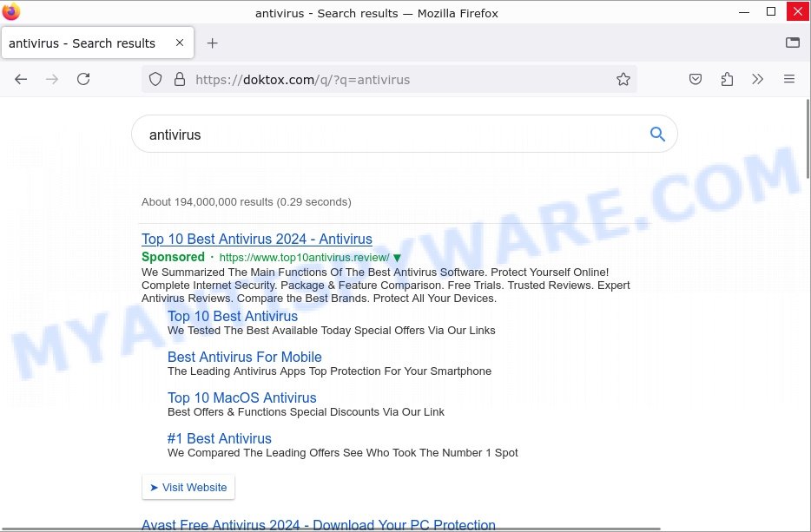Open Top 10 Best Antivirus sitelink
Image resolution: width=811 pixels, height=532 pixels.
tap(232, 316)
